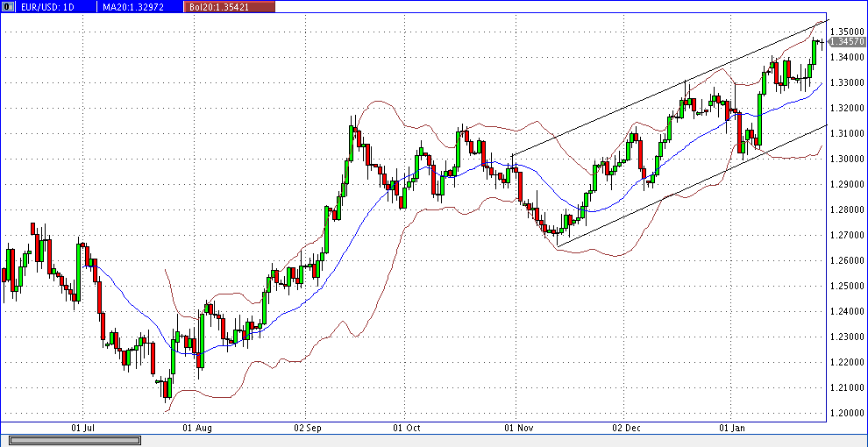
Task: Click the 1.35000 price axis label
Action: [x=846, y=31]
